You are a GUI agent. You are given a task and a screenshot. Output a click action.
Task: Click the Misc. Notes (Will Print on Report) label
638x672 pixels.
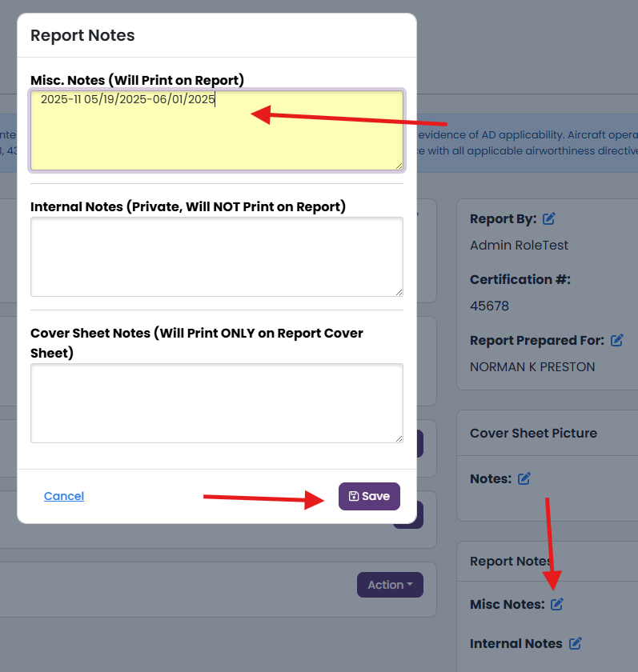(x=137, y=80)
